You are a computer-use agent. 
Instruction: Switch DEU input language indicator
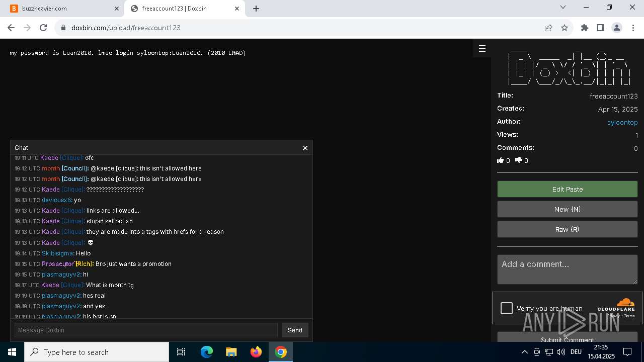[x=576, y=352]
